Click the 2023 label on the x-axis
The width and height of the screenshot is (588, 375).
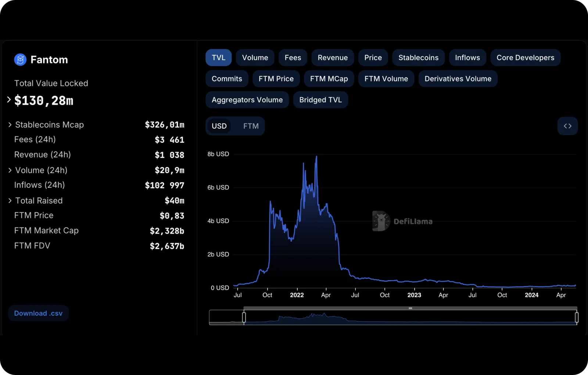[x=414, y=295]
